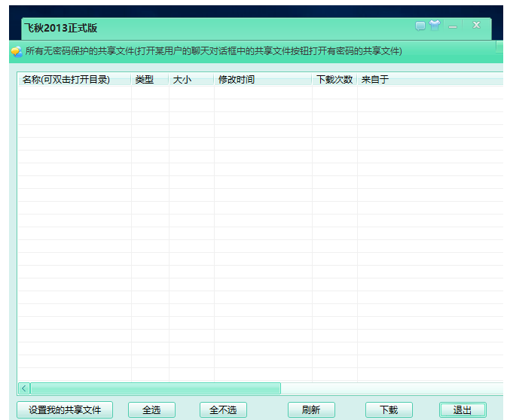Screen dimensions: 507x420
Task: Click the 全选 button
Action: coord(151,410)
